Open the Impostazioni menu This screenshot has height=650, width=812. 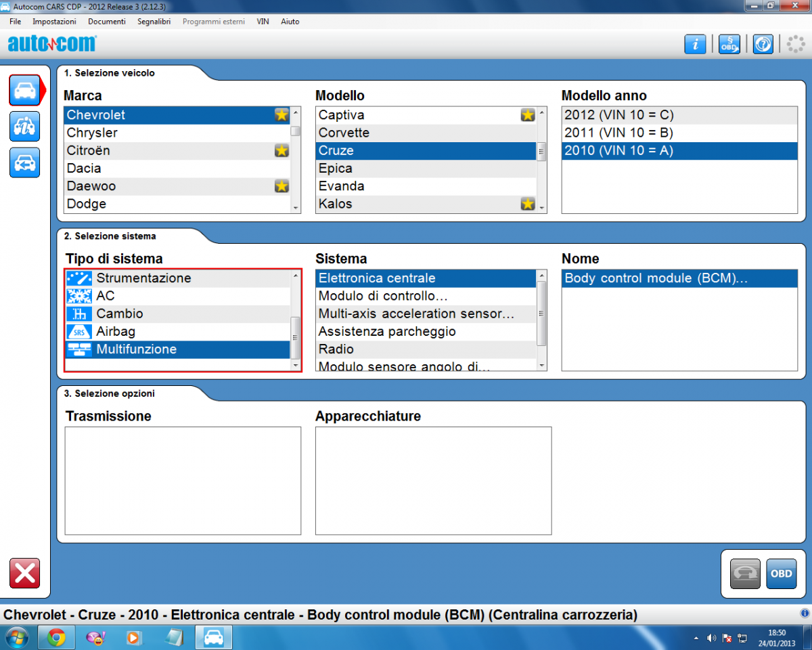[54, 22]
